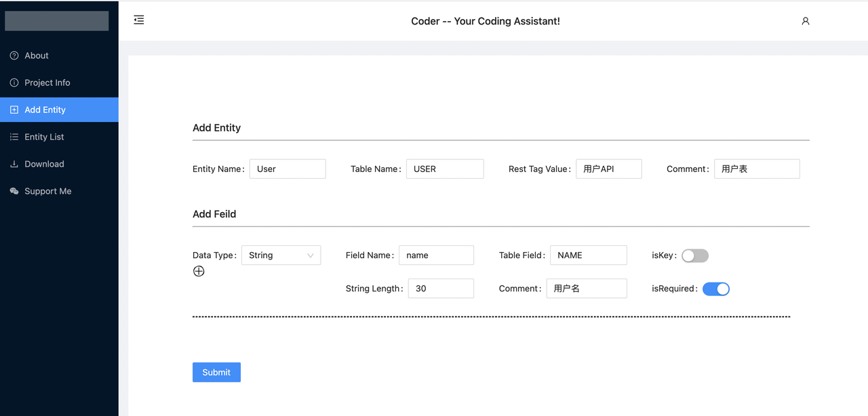The height and width of the screenshot is (416, 868).
Task: Collapse the sidebar using the top-left menu icon
Action: point(138,20)
